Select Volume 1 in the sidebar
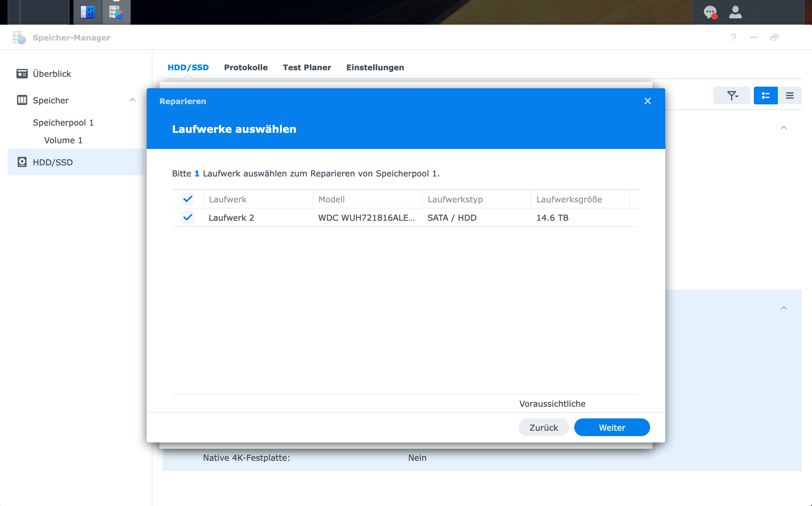Viewport: 812px width, 506px height. [63, 140]
